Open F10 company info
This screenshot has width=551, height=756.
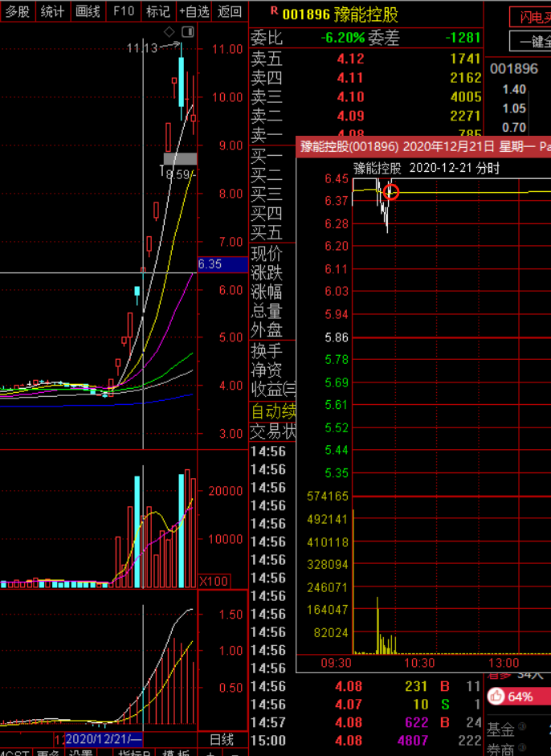click(124, 11)
